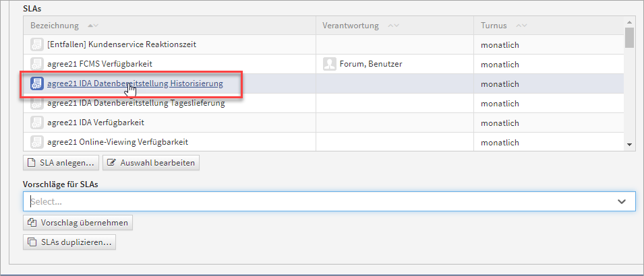Sort by the Bezeichnung column header

click(55, 26)
